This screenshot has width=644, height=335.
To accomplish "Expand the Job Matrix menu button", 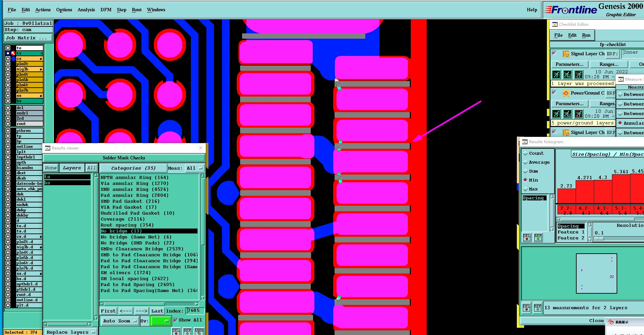I will tap(28, 38).
